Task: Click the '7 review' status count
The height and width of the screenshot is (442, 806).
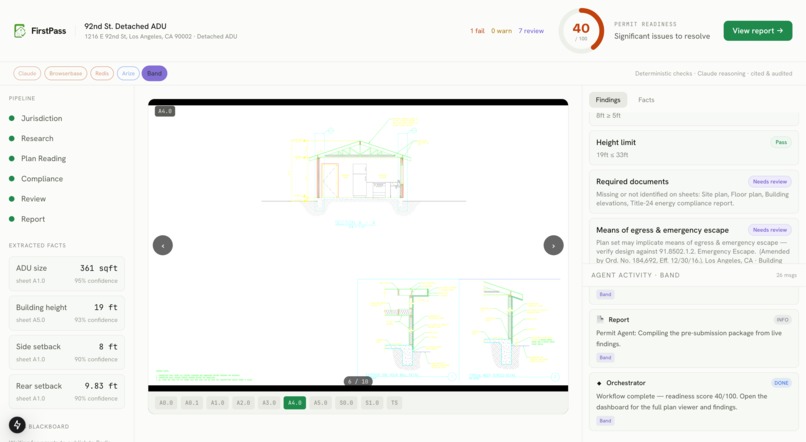Action: 531,31
